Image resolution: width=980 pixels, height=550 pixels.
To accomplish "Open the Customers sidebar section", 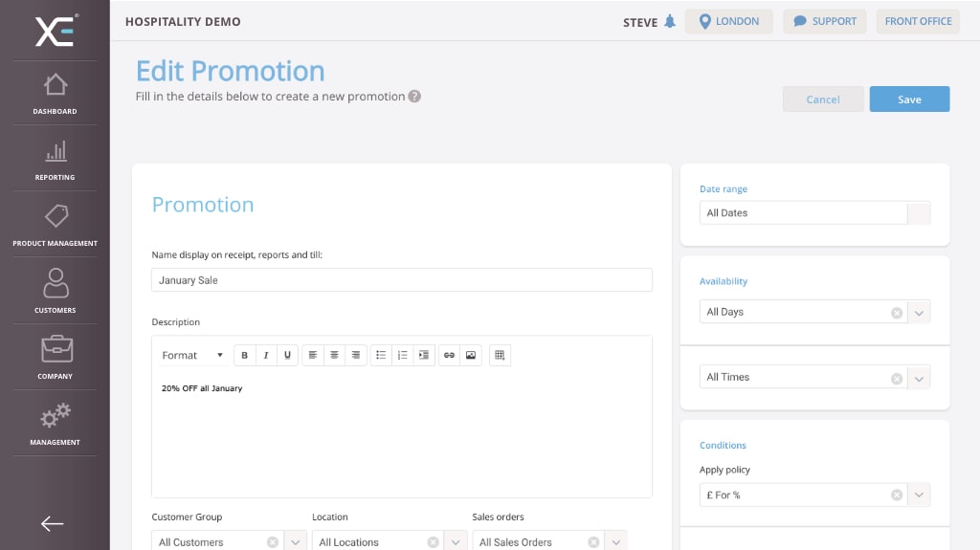I will pyautogui.click(x=55, y=291).
